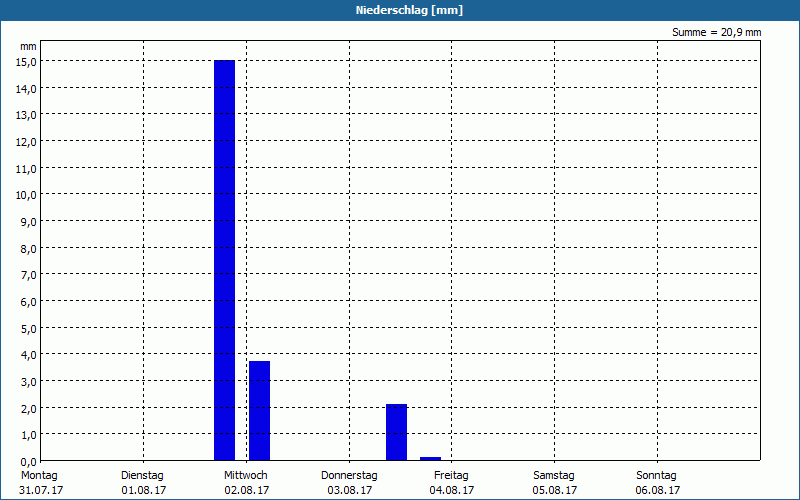
Task: Click the Niederschlag [mm] title
Action: [409, 10]
